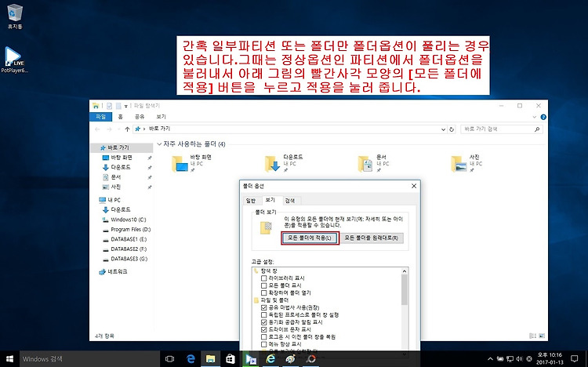The image size is (588, 367).
Task: Close the 폴더 옵션 dialog
Action: click(x=414, y=186)
